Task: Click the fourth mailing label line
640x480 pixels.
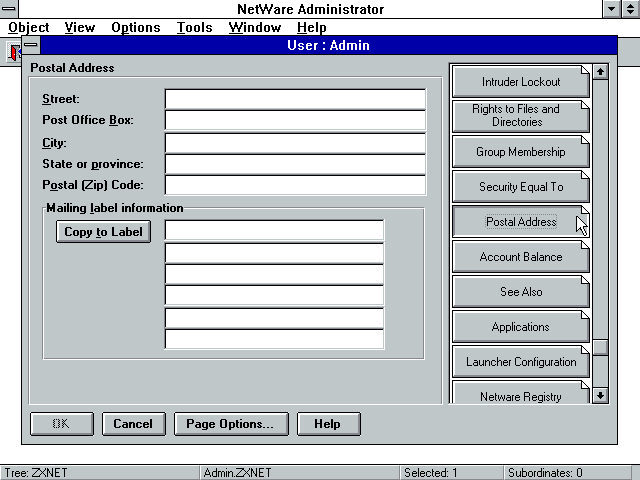Action: point(274,296)
